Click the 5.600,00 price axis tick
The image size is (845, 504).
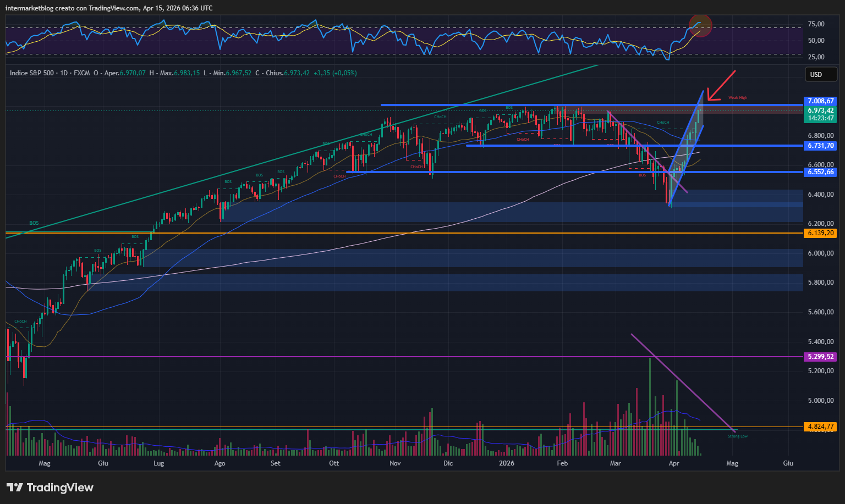pyautogui.click(x=820, y=312)
